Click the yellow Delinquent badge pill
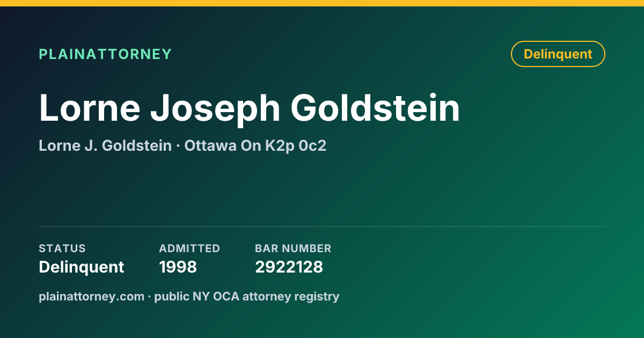Viewport: 644px width, 338px height. [558, 54]
